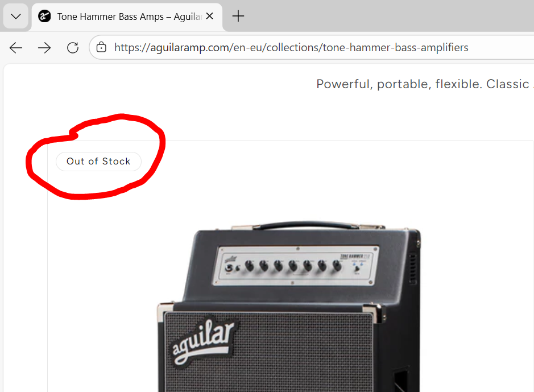This screenshot has height=392, width=534.
Task: Close the Tone Hammer Bass Amps tab
Action: (x=210, y=16)
